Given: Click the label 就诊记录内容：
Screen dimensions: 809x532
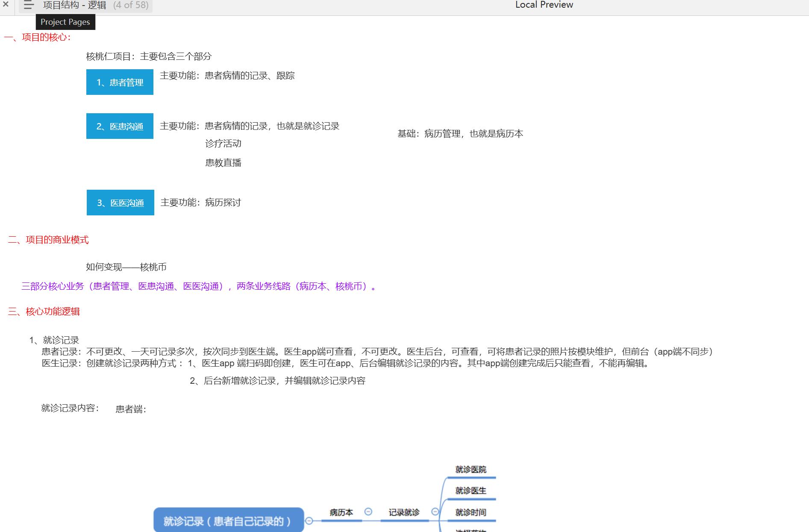Looking at the screenshot, I should 70,408.
